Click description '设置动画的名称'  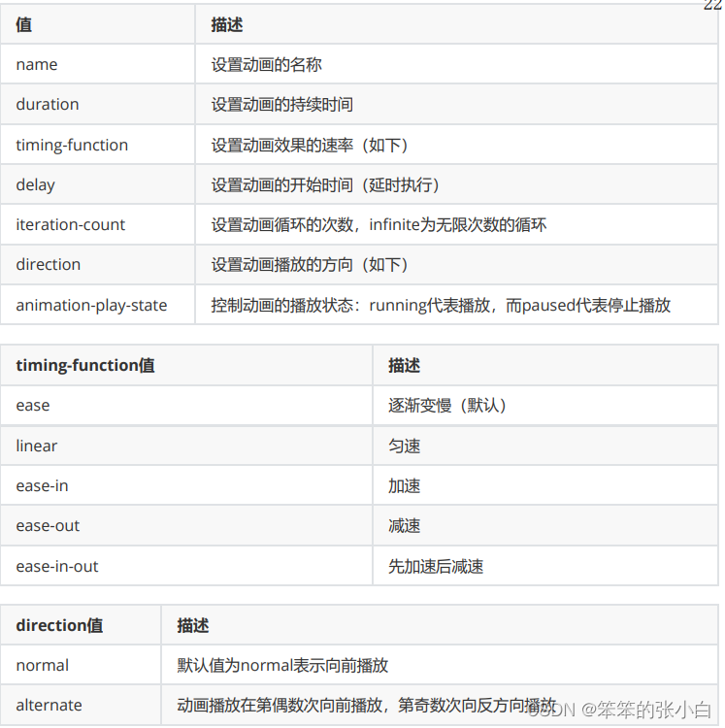(267, 64)
